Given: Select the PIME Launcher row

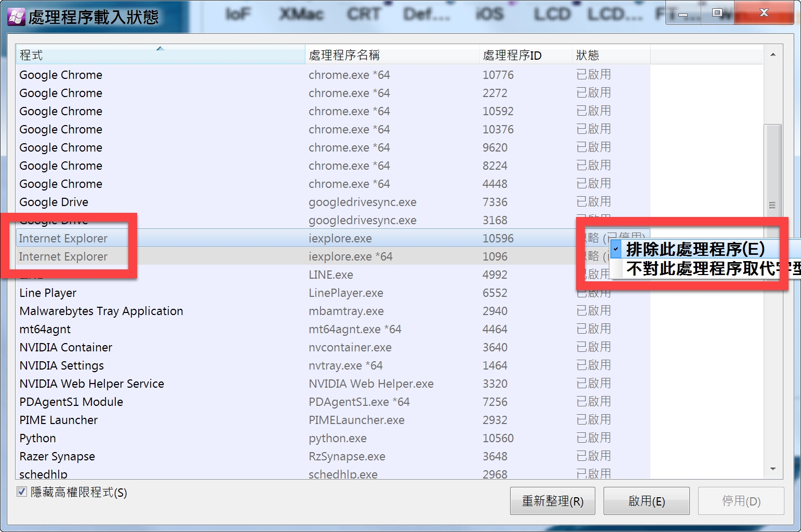Looking at the screenshot, I should pyautogui.click(x=332, y=420).
